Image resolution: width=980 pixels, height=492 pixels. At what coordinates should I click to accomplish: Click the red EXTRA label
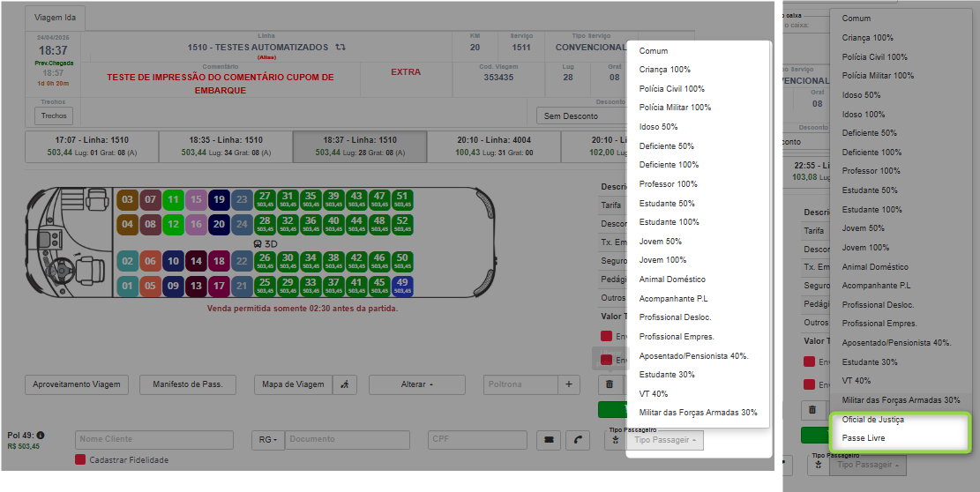406,71
